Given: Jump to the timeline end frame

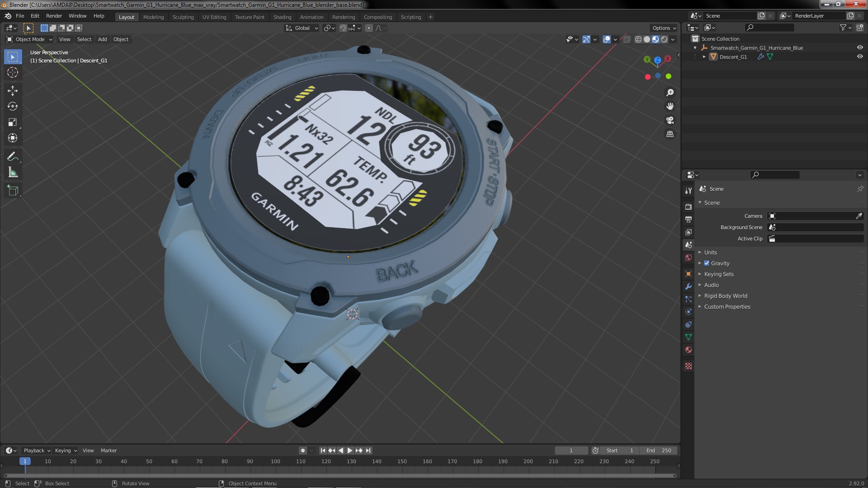Looking at the screenshot, I should 368,450.
